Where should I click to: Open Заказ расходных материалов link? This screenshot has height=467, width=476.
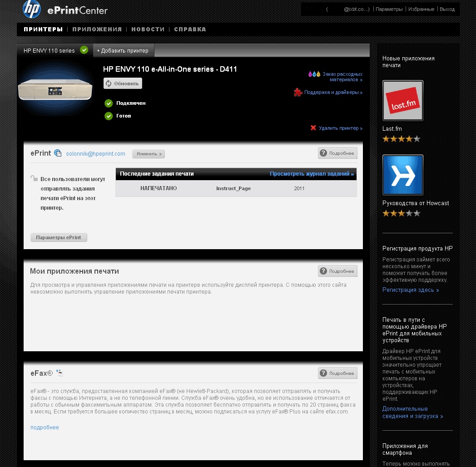[342, 77]
